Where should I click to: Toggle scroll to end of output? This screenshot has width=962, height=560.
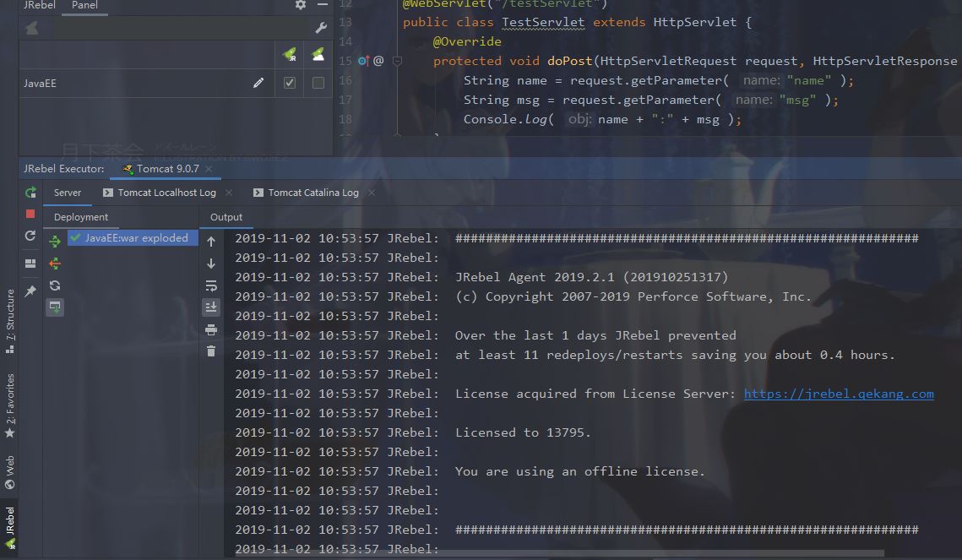pos(211,307)
